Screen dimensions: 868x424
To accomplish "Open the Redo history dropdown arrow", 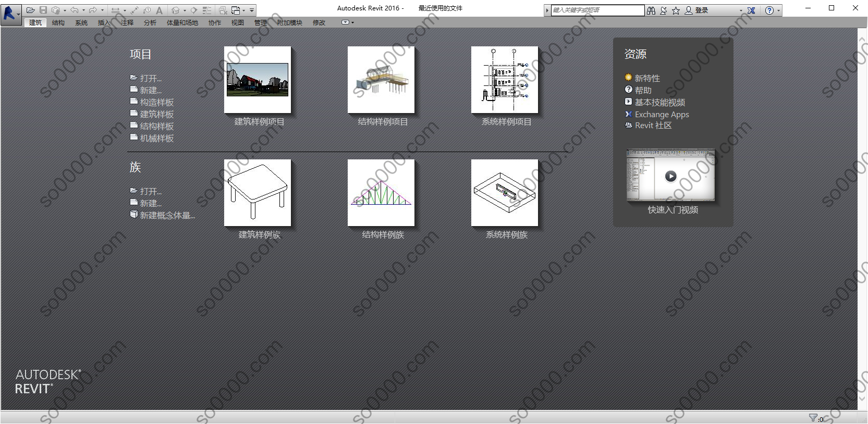I will [102, 10].
